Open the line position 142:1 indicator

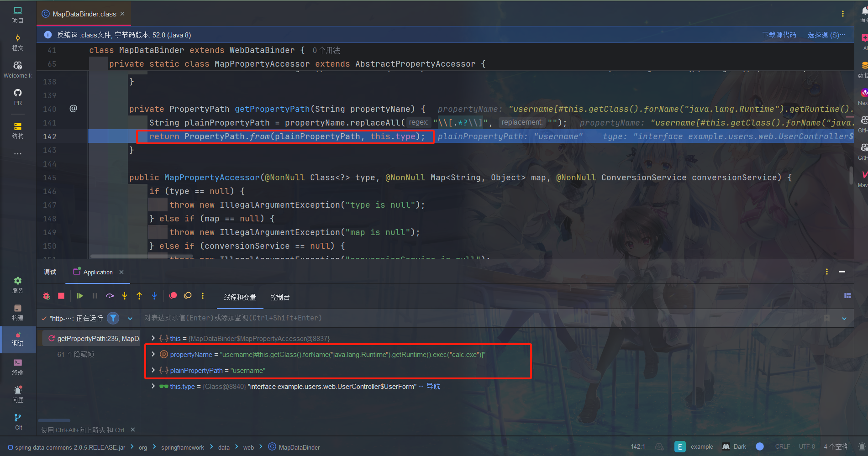tap(638, 446)
